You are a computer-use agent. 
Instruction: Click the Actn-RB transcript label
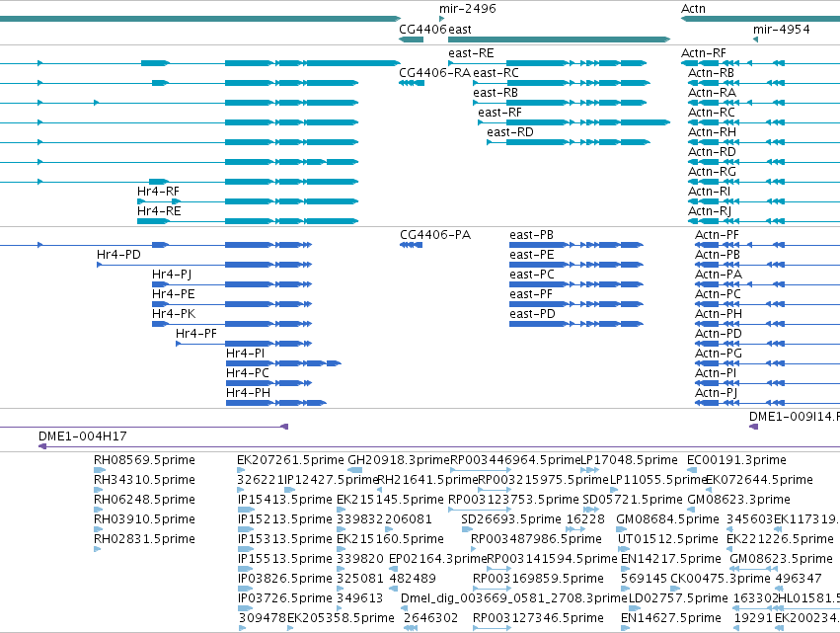[x=711, y=73]
